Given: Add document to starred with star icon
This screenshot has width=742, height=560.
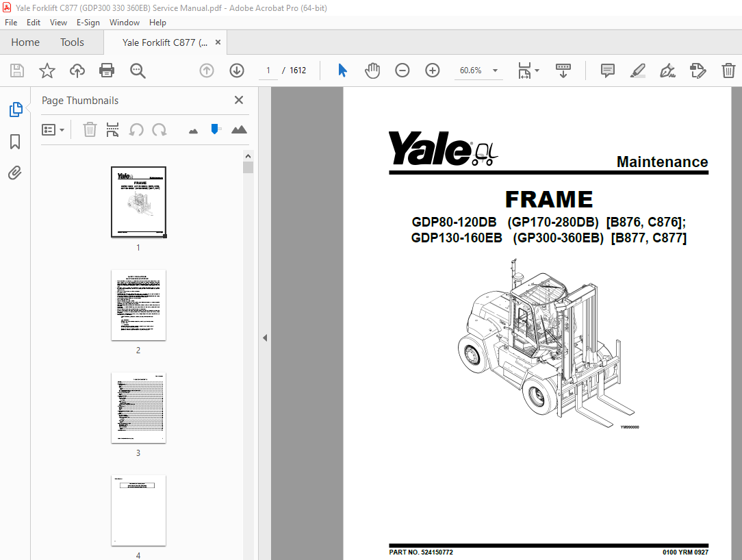Looking at the screenshot, I should coord(47,71).
